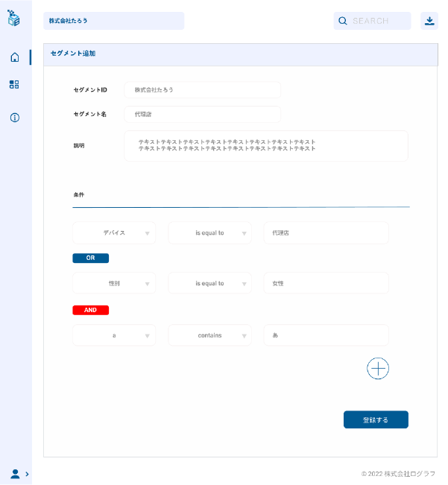The width and height of the screenshot is (448, 485).
Task: Open the デバイス dropdown
Action: pyautogui.click(x=114, y=232)
